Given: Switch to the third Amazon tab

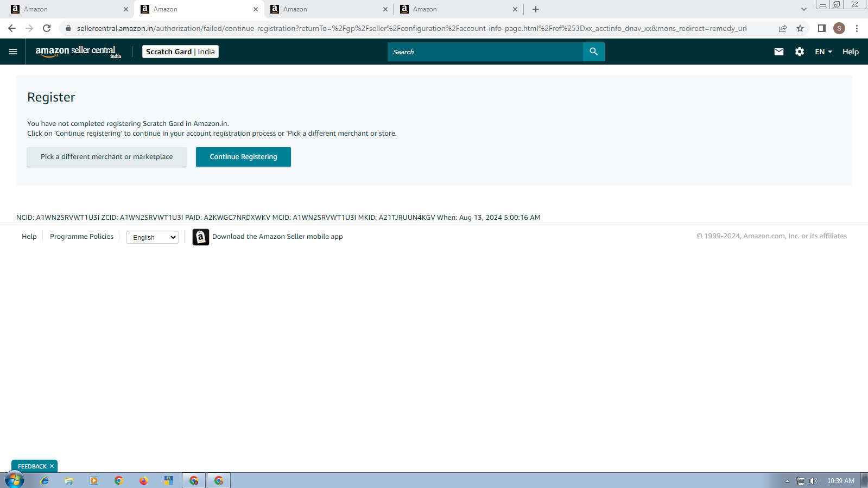Looking at the screenshot, I should (328, 9).
